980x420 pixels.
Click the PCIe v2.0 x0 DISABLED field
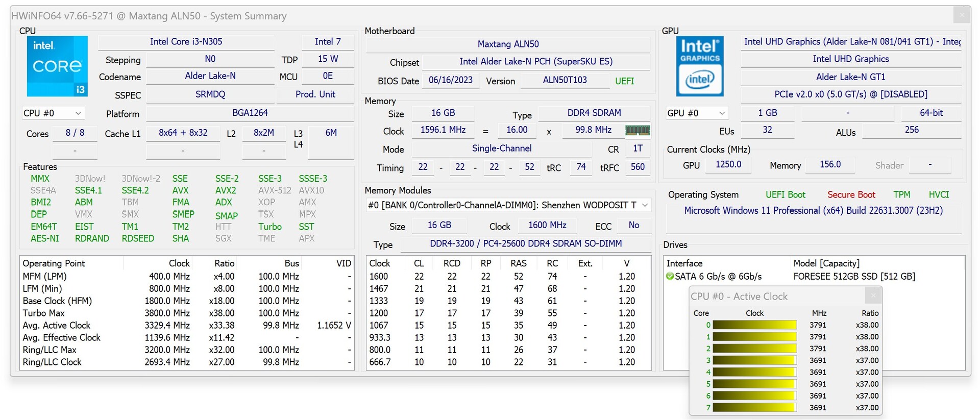coord(851,94)
